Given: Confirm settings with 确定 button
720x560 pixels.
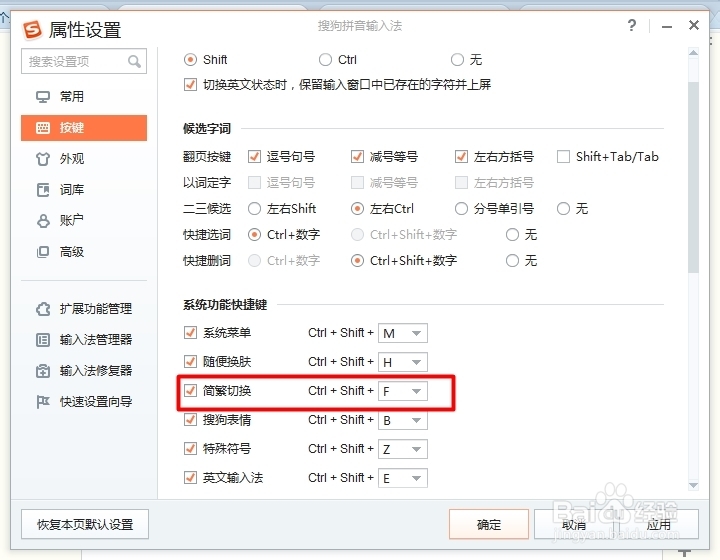Looking at the screenshot, I should 489,524.
